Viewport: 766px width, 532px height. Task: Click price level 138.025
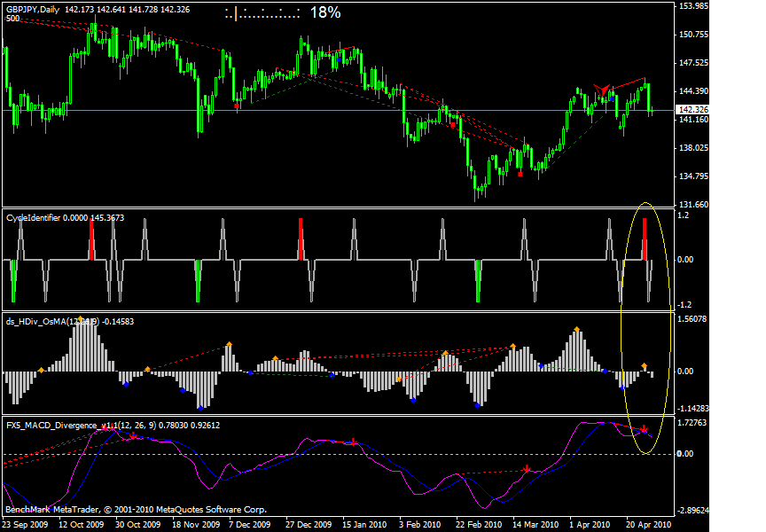(693, 147)
